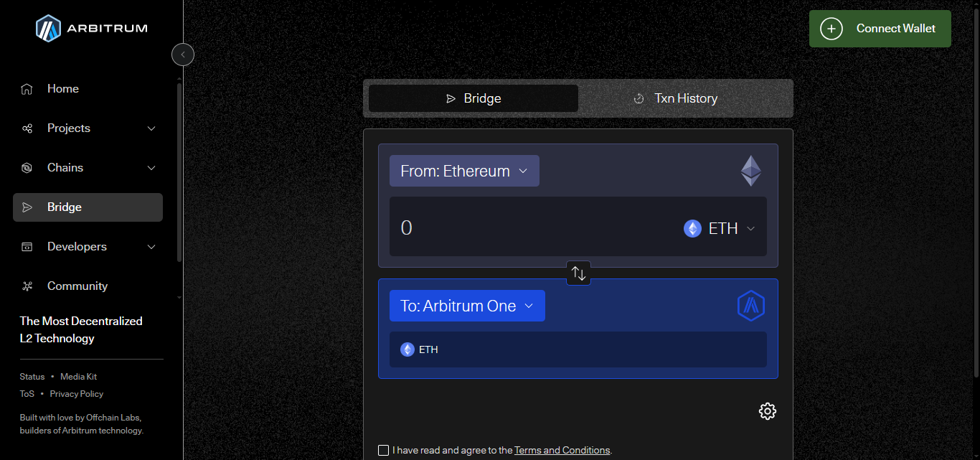Select Bridge in sidebar menu
980x460 pixels.
pyautogui.click(x=88, y=207)
